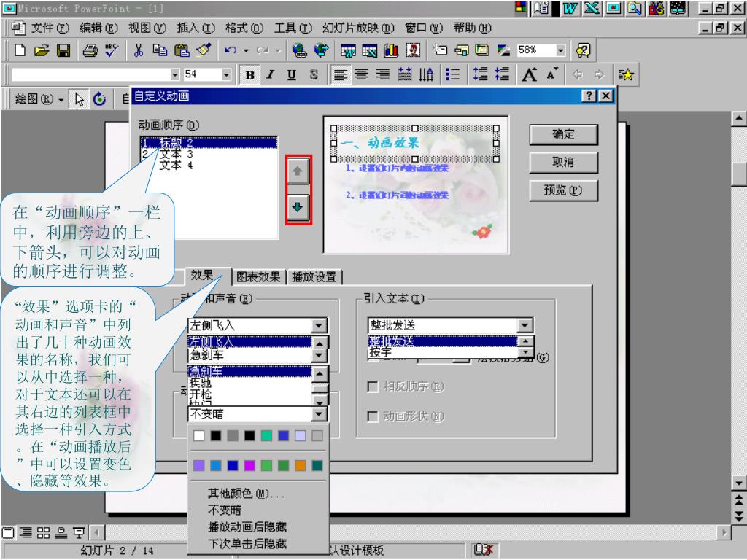Switch to the 播放设置 tab
This screenshot has width=747, height=560.
point(314,276)
